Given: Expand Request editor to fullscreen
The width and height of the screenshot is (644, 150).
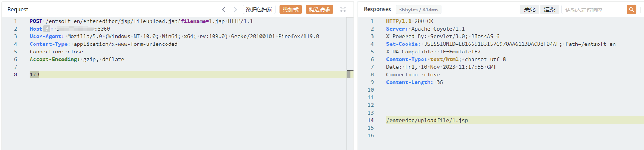Looking at the screenshot, I should coord(343,10).
